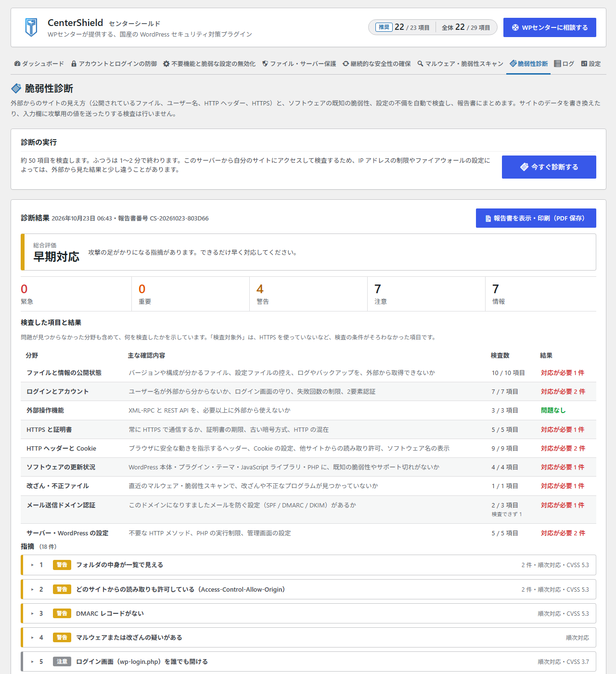Click the メール送信ドメイン認証 row title

[x=61, y=505]
